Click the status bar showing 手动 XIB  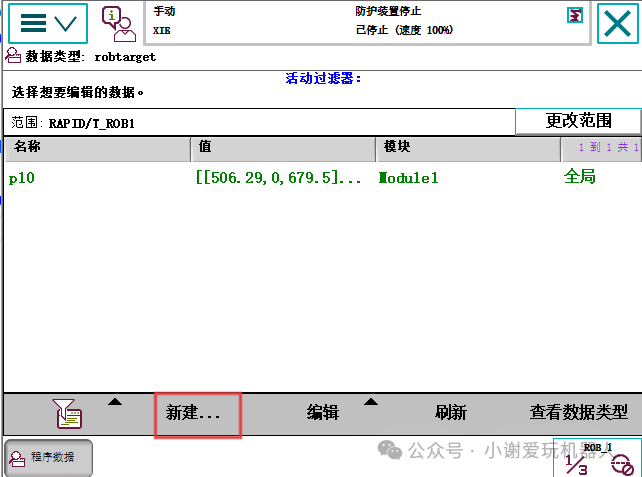(x=367, y=22)
